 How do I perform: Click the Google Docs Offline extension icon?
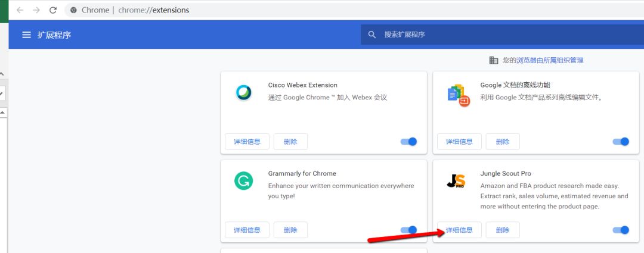click(x=459, y=96)
